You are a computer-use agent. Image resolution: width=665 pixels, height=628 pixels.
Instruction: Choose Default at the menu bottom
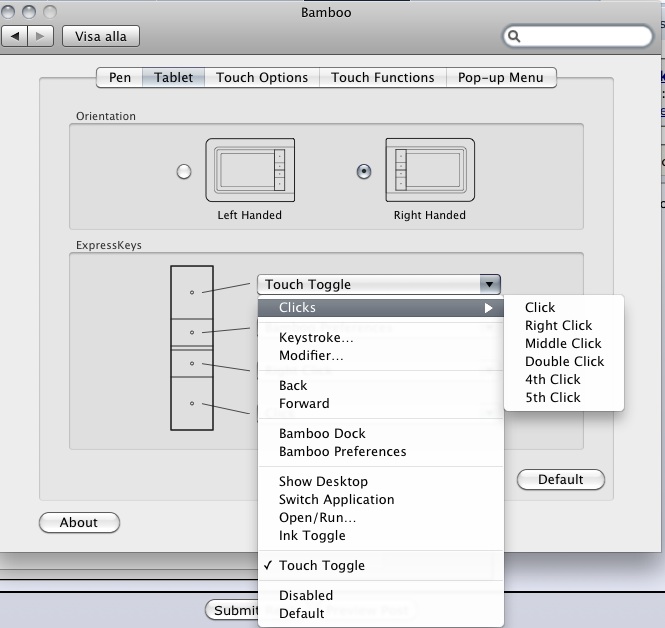(x=380, y=613)
